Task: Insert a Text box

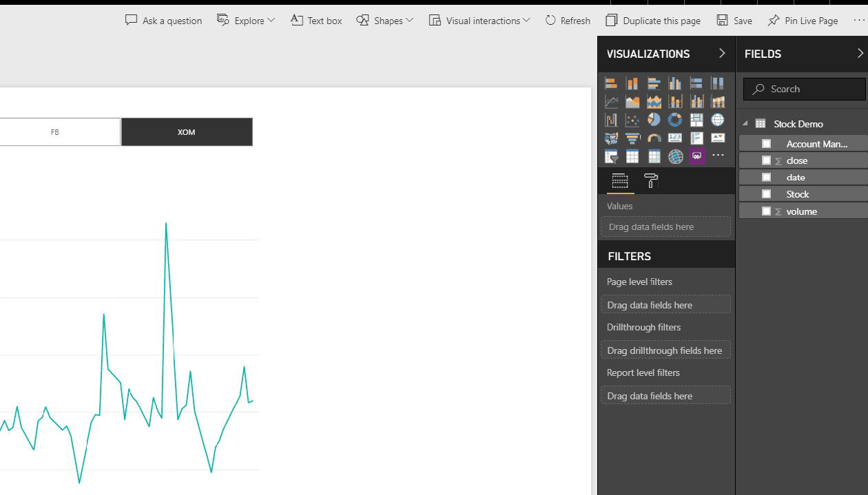Action: pos(316,21)
